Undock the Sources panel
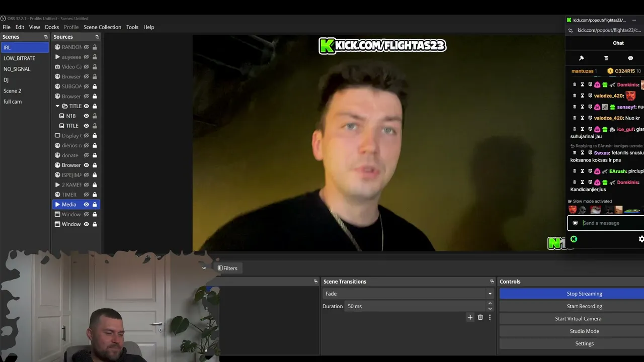This screenshot has height=362, width=644. (x=97, y=37)
